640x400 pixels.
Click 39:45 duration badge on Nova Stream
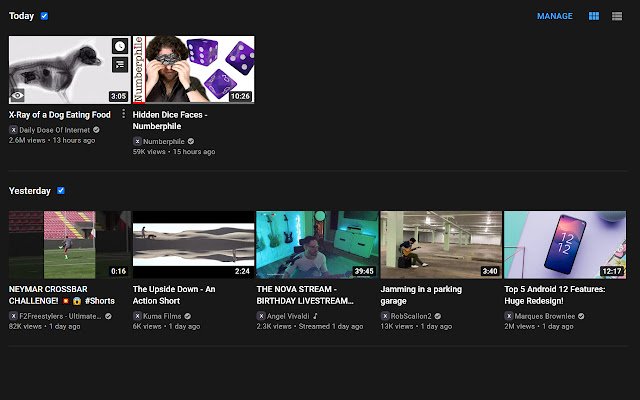point(364,271)
